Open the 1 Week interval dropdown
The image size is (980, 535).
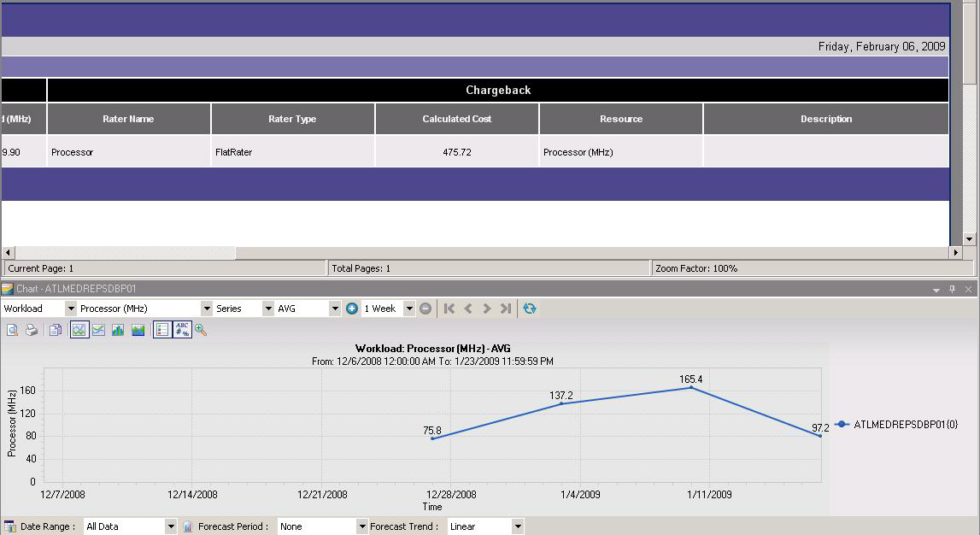[409, 309]
